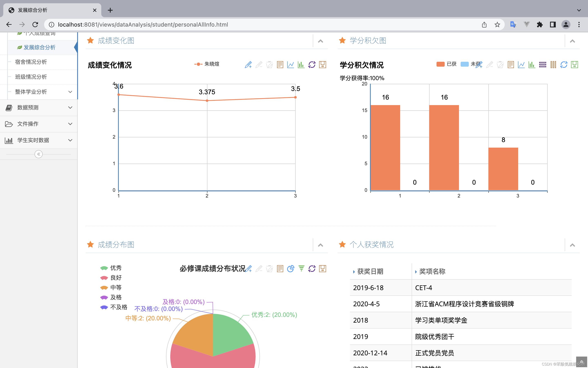
Task: Select the CET-4 award row
Action: [460, 288]
